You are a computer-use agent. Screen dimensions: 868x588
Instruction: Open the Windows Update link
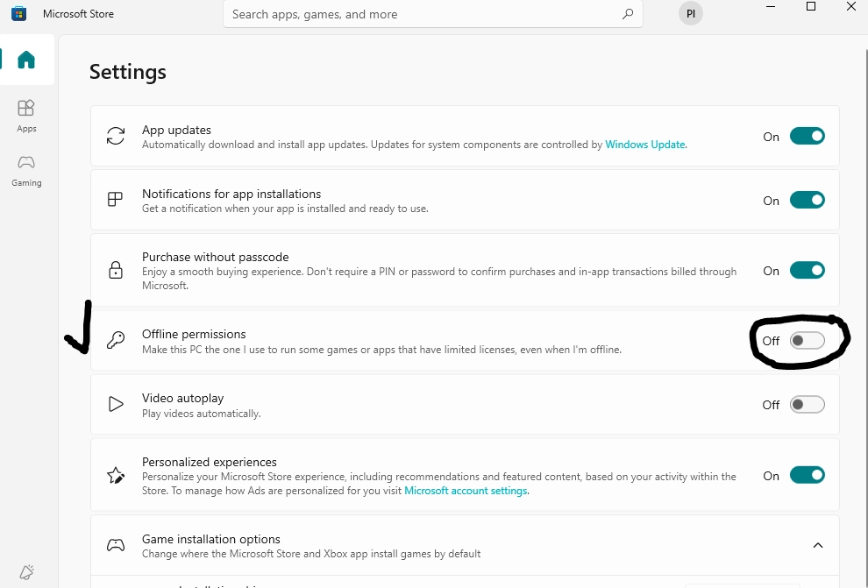(645, 144)
